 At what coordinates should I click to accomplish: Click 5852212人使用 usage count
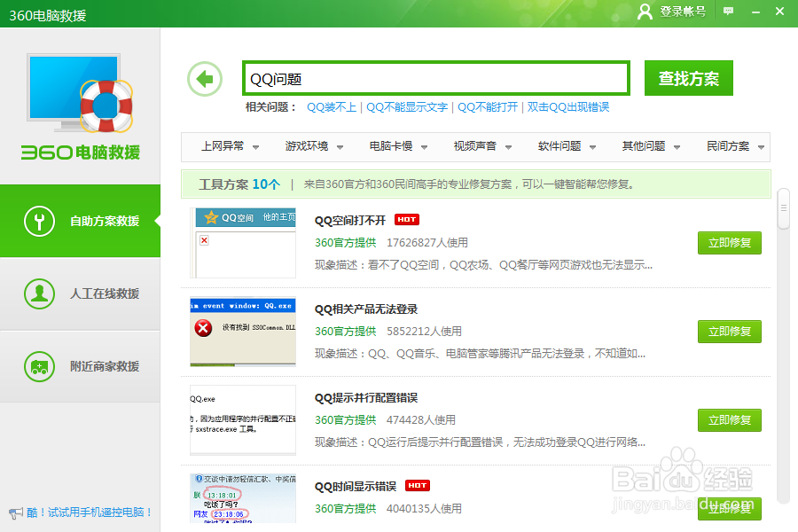pos(424,332)
